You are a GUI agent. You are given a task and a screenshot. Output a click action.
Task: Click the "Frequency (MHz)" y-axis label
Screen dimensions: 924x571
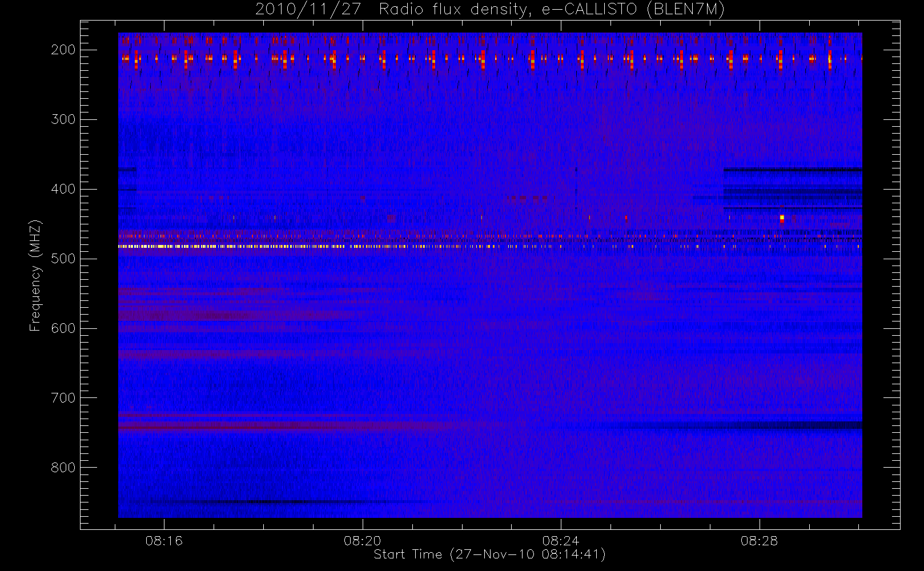[35, 276]
